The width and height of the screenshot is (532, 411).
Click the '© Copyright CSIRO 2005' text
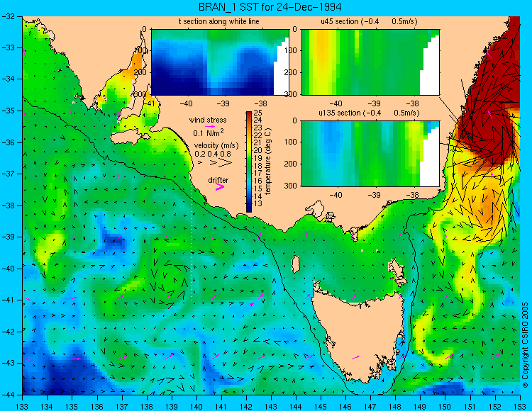[525, 345]
